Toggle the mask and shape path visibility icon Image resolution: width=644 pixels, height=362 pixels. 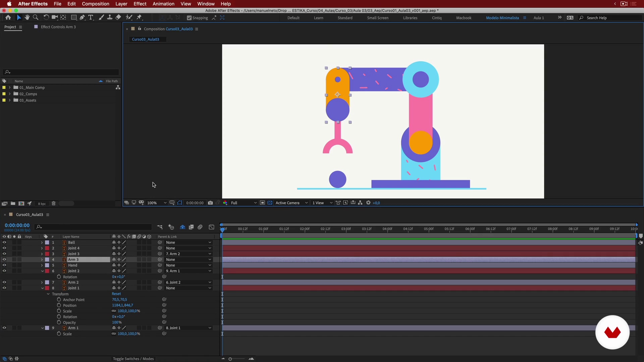click(x=180, y=203)
